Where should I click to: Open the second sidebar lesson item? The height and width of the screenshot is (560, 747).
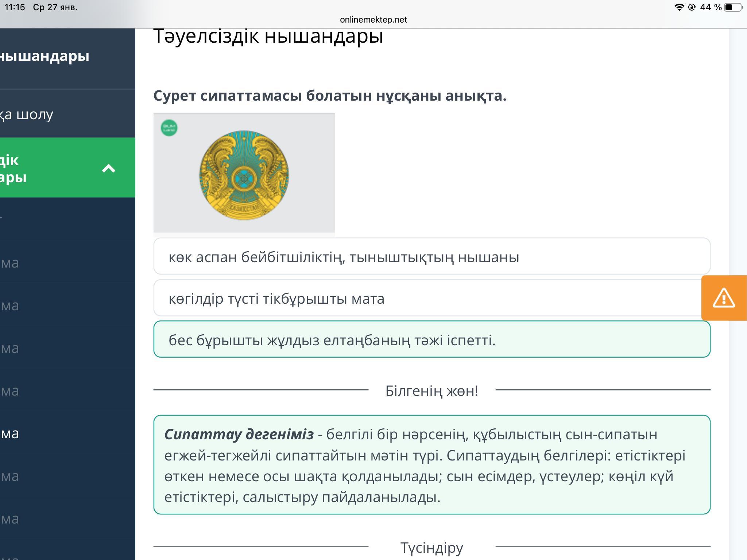tap(11, 305)
